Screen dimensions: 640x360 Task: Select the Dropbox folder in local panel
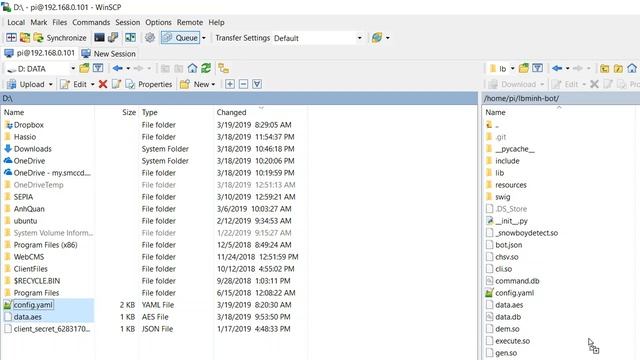click(x=29, y=125)
